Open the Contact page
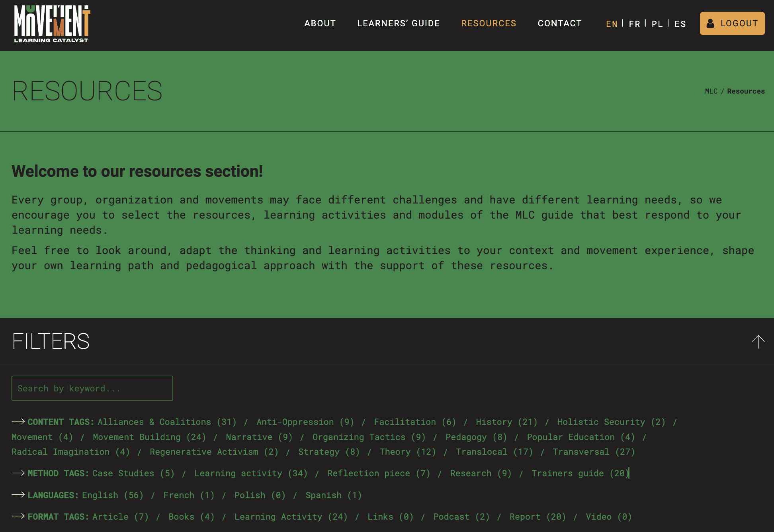This screenshot has height=532, width=774. [560, 23]
